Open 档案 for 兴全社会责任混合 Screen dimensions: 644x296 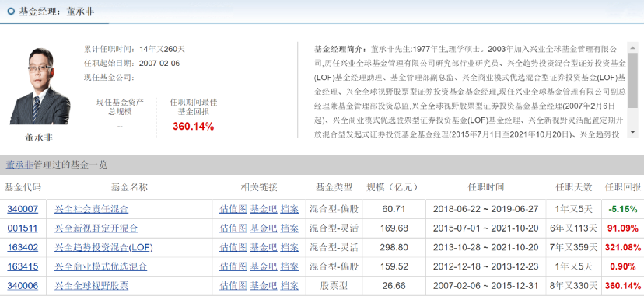pos(289,209)
